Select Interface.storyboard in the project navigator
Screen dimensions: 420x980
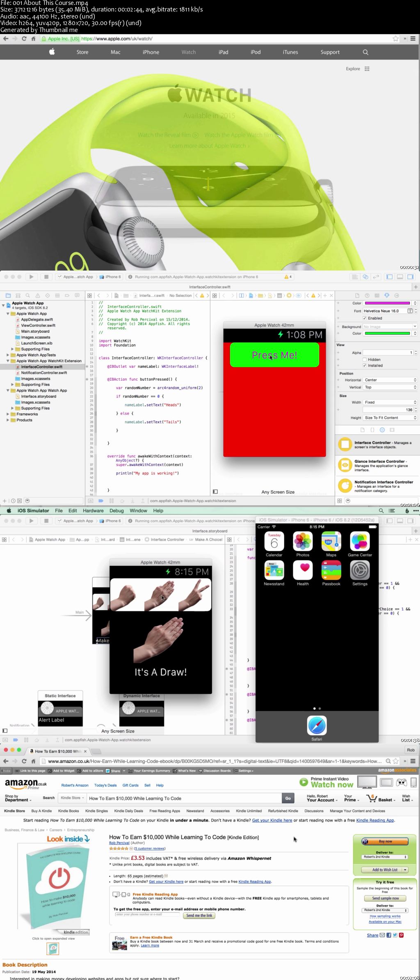39,396
